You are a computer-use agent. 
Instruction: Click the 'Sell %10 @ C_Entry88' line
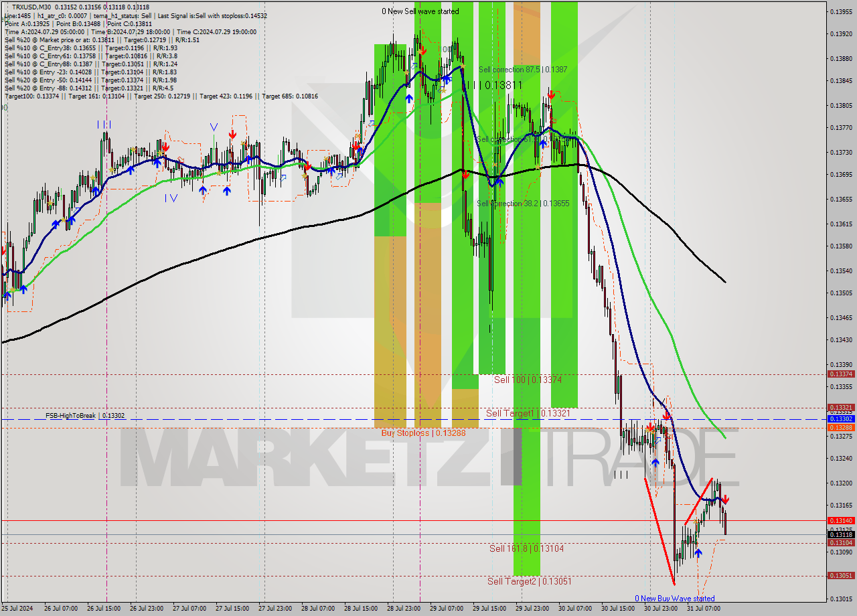pyautogui.click(x=90, y=64)
